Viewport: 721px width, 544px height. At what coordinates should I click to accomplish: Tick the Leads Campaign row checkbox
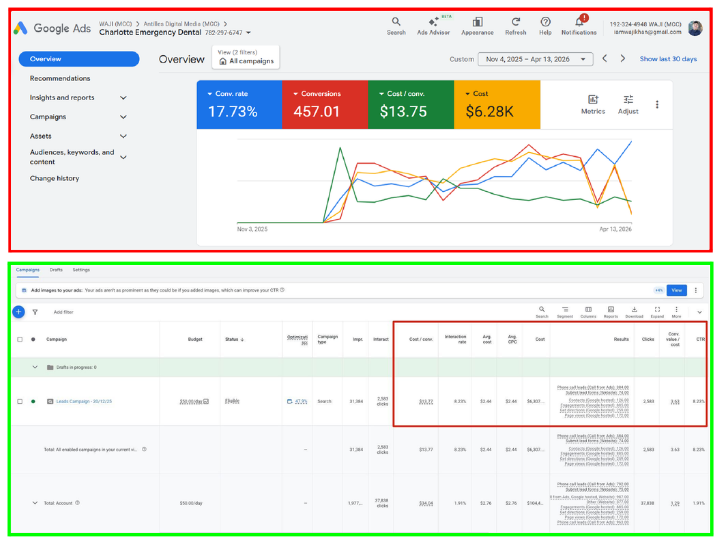[20, 401]
